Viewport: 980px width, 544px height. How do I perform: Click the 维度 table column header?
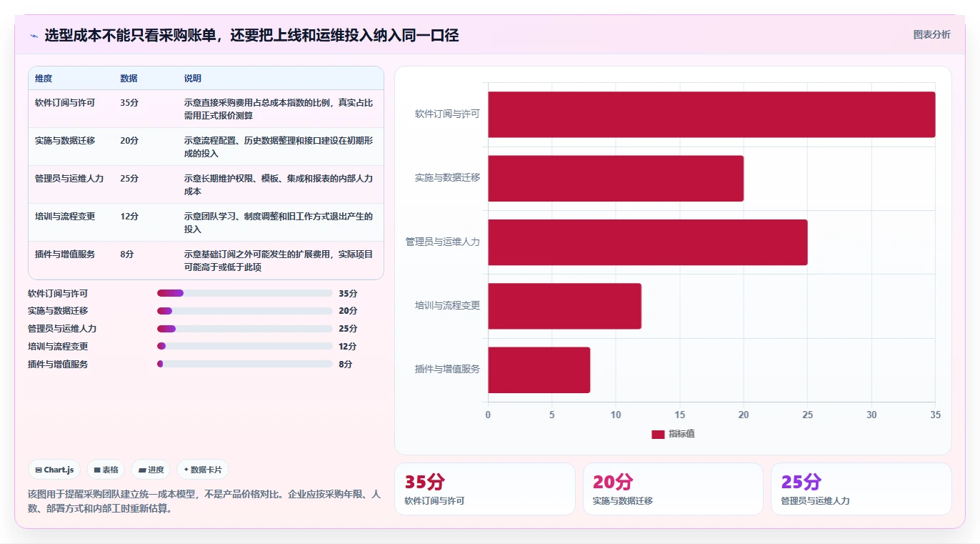click(44, 79)
